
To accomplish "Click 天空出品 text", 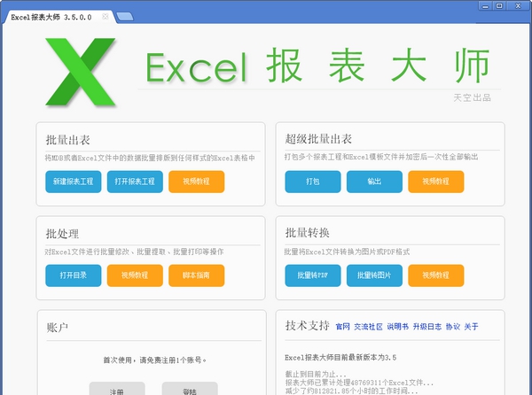I will [x=473, y=98].
